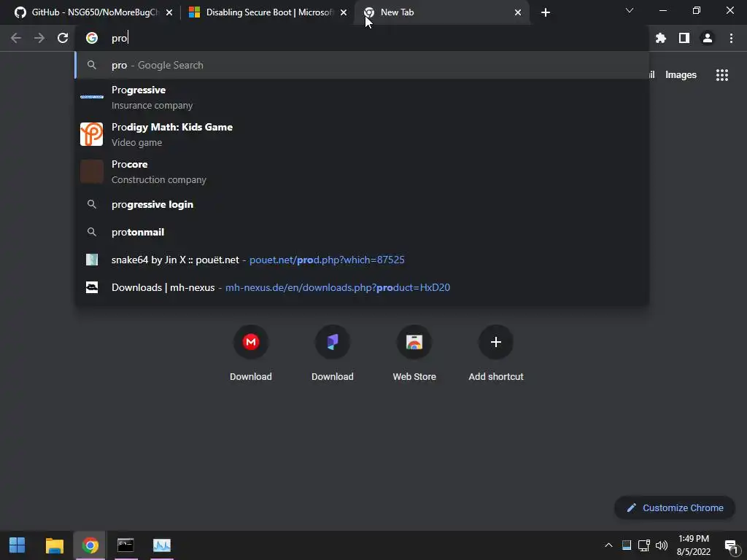
Task: Select 'pro - Google Search' suggestion
Action: pos(362,65)
